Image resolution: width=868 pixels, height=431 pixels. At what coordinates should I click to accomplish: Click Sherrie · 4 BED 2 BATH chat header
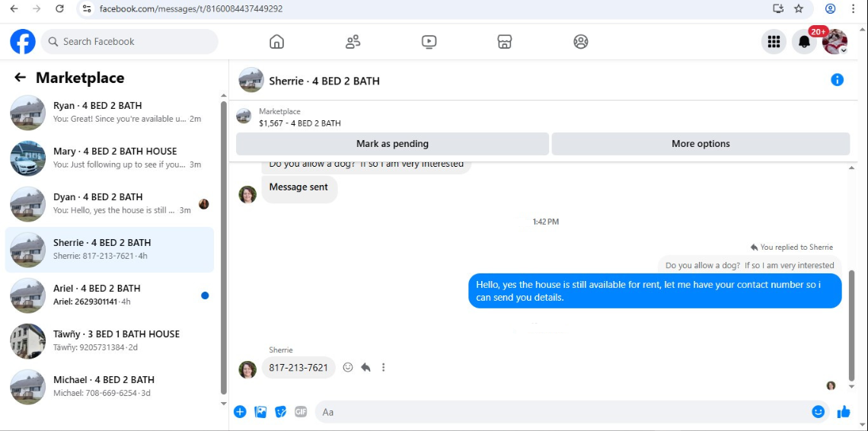pos(324,81)
